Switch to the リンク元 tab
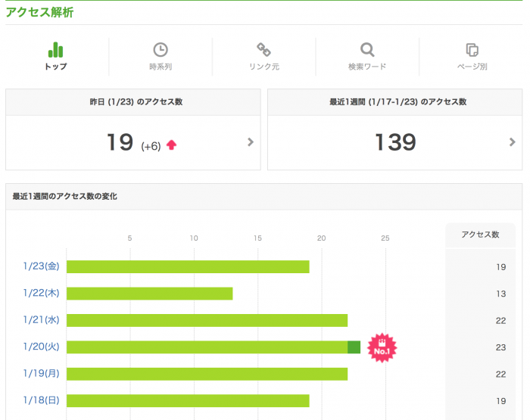530x420 pixels. click(264, 67)
